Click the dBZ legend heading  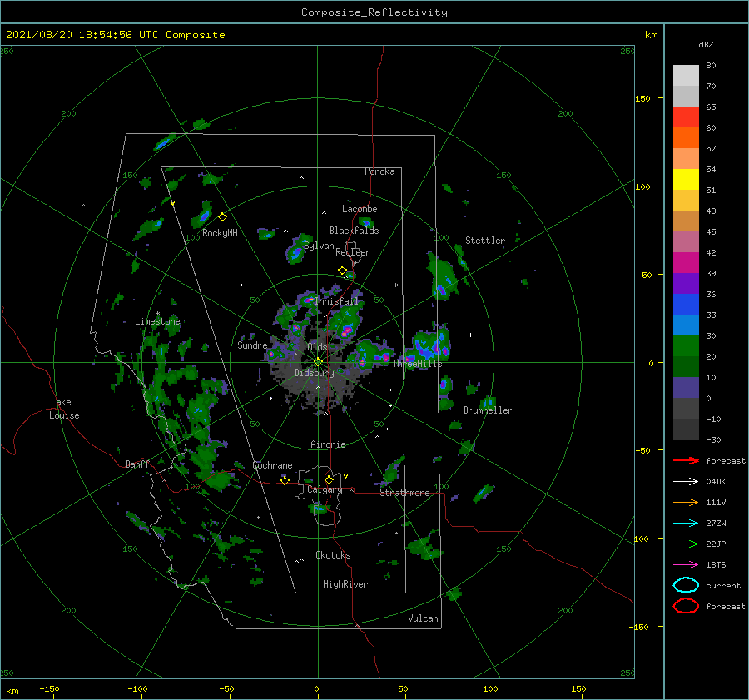coord(706,44)
